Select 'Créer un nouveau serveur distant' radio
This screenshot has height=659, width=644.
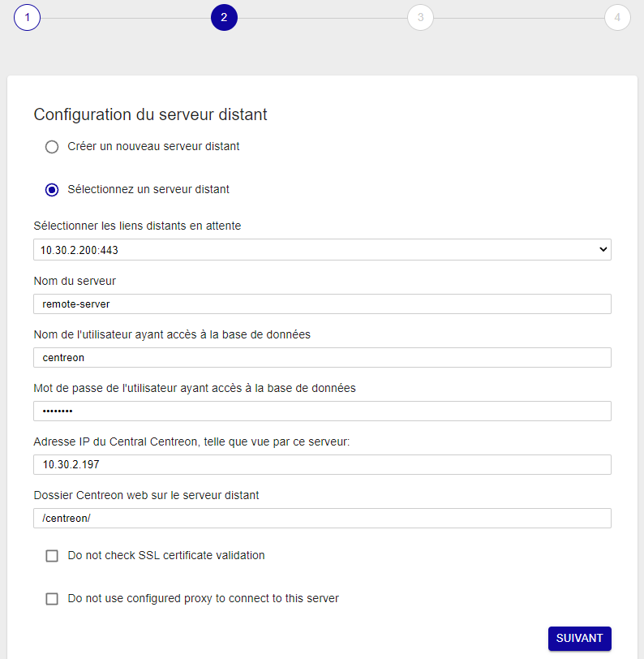coord(52,147)
